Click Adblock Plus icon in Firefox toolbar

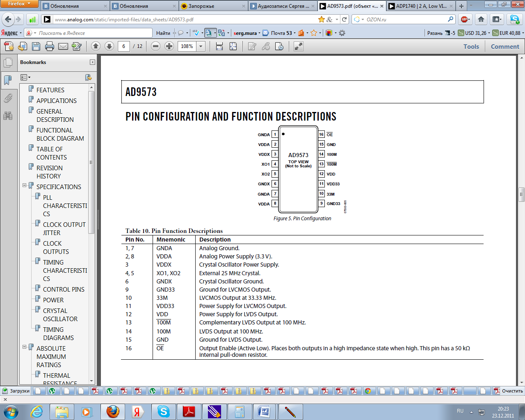(x=464, y=19)
